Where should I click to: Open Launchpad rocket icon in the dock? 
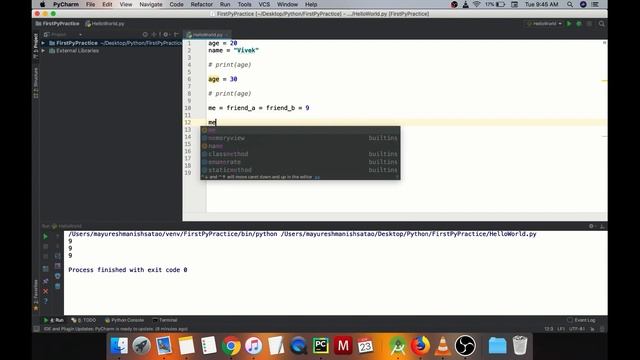point(142,346)
